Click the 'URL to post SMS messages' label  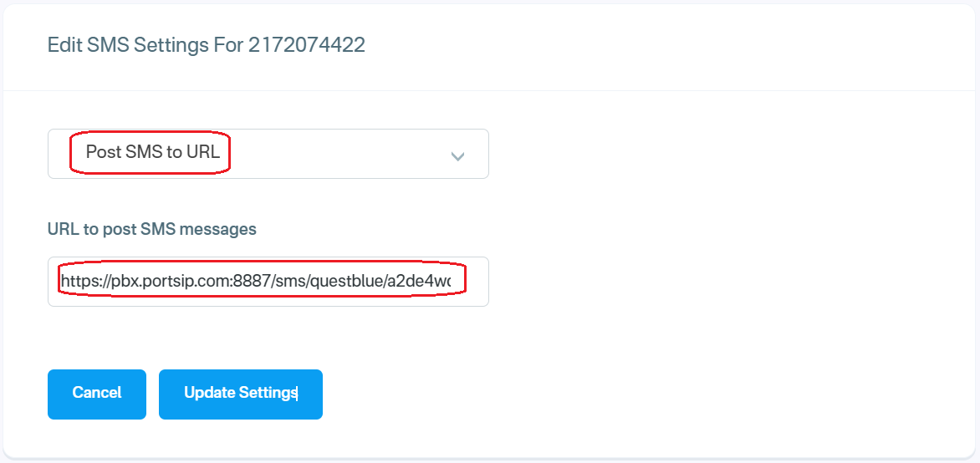click(x=152, y=228)
